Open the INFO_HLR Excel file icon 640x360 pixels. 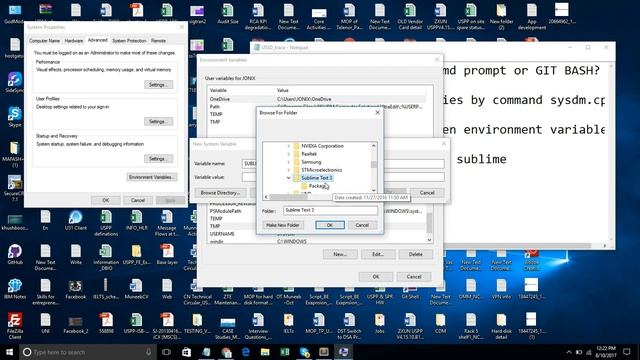(136, 220)
